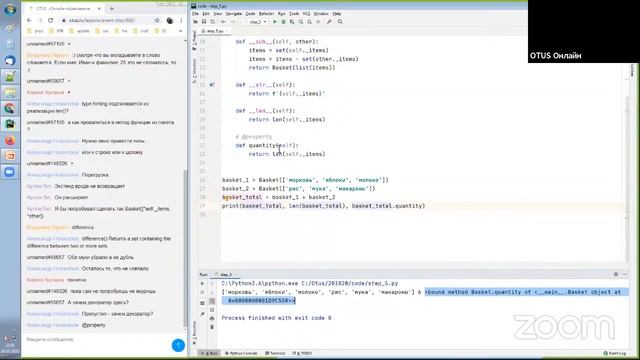
Task: Open the Terminal tool window
Action: (x=275, y=353)
